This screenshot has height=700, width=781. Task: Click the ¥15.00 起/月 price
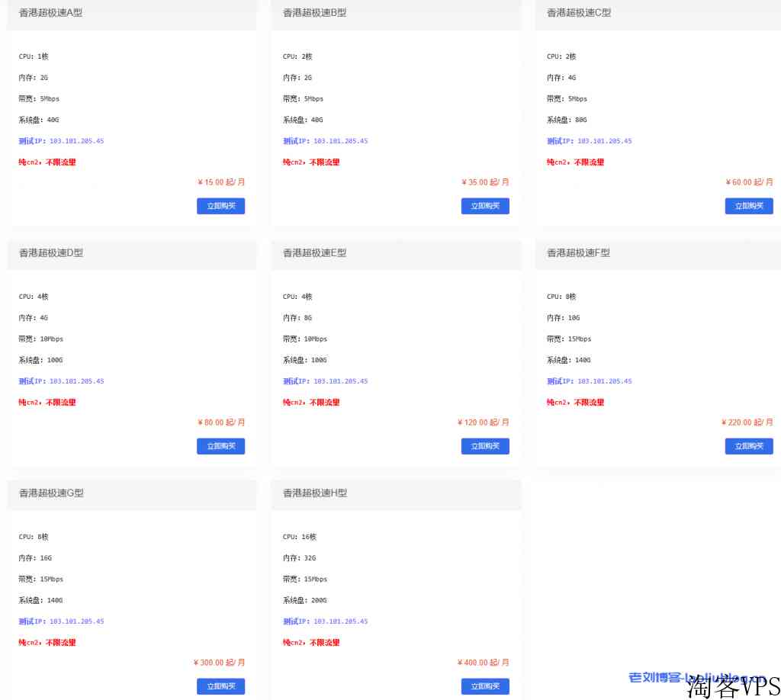221,182
